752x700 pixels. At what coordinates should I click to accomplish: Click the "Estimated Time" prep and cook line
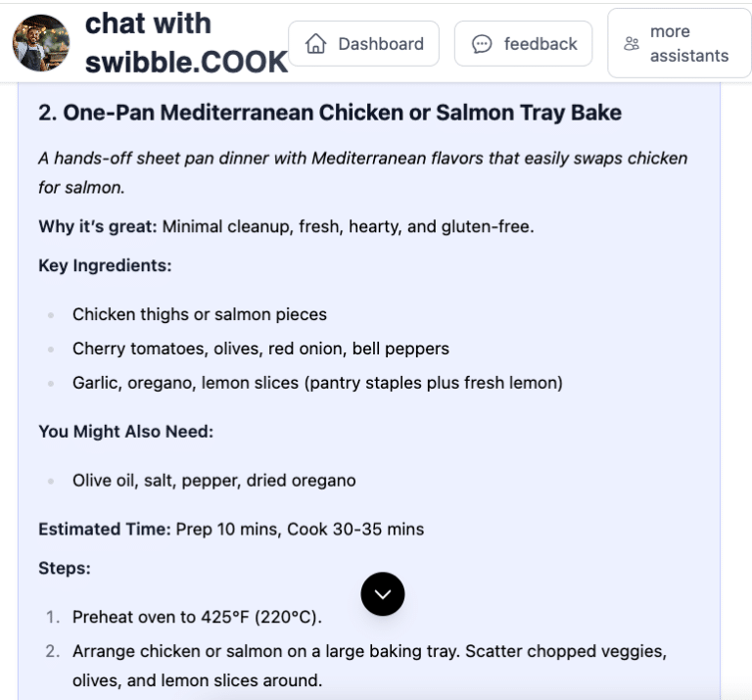[231, 530]
